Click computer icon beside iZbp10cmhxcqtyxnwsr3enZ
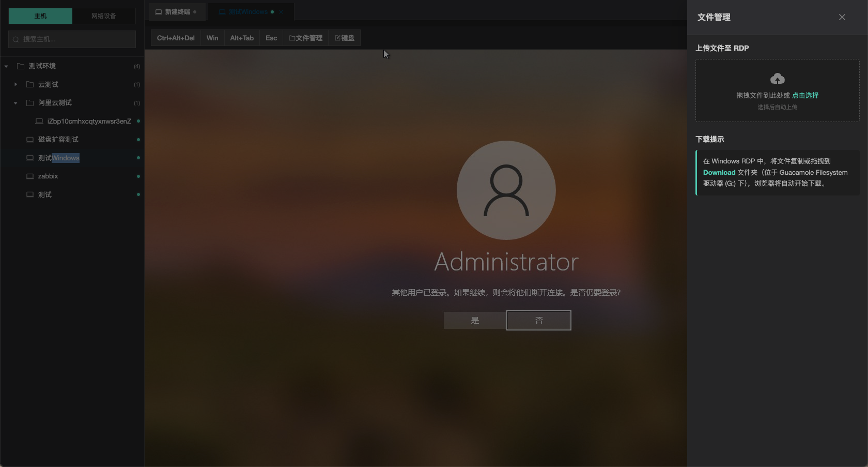Image resolution: width=868 pixels, height=467 pixels. [39, 121]
